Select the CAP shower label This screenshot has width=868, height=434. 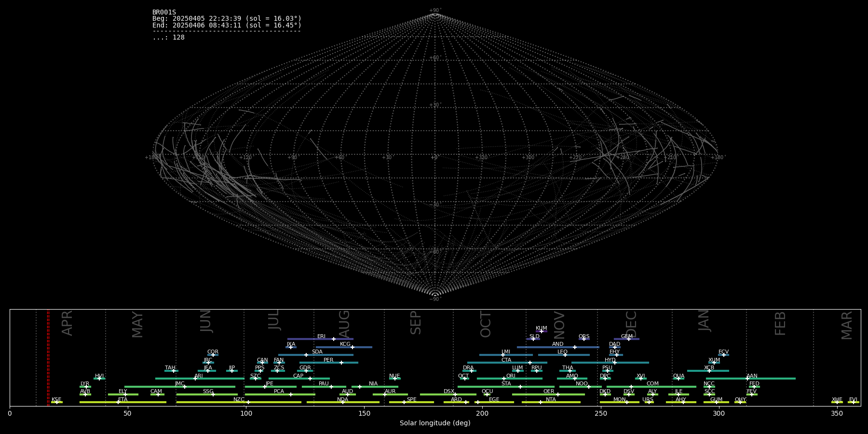pos(298,376)
